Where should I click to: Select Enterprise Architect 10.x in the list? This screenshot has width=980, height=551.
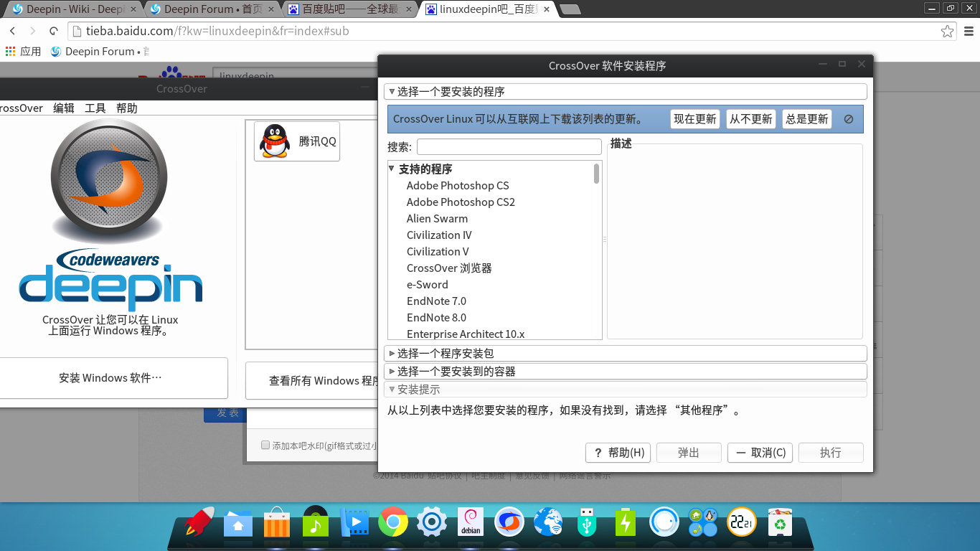[x=466, y=334]
